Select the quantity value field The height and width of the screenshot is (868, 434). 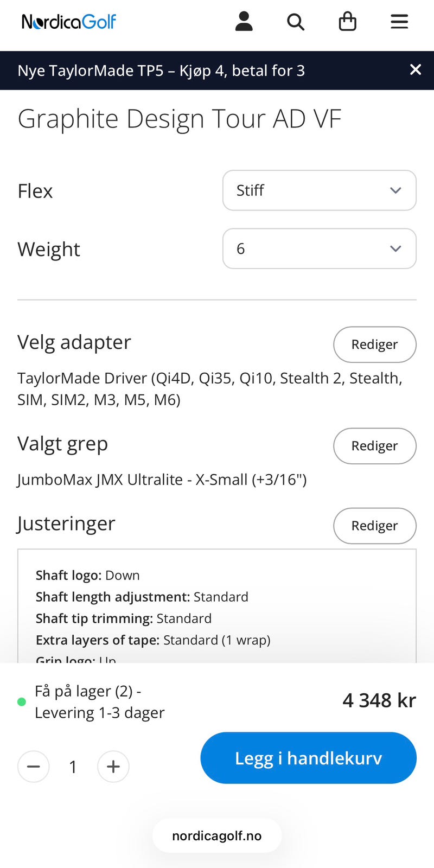[73, 767]
